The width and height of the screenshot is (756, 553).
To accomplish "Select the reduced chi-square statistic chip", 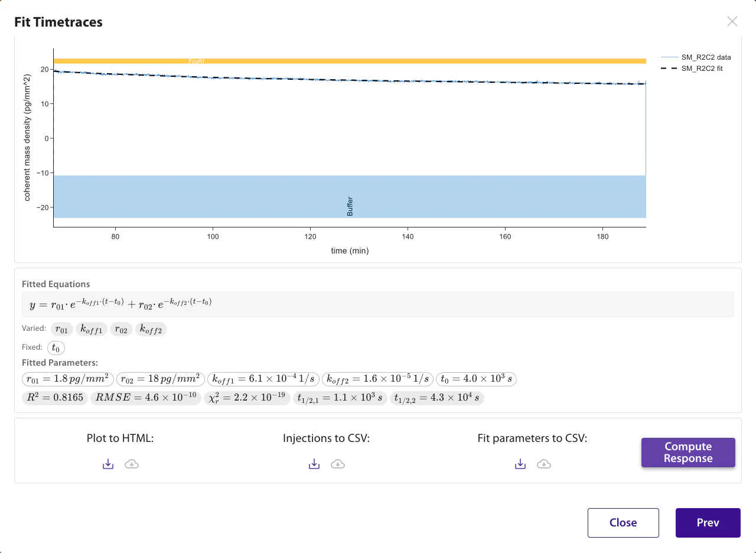I will pos(247,398).
